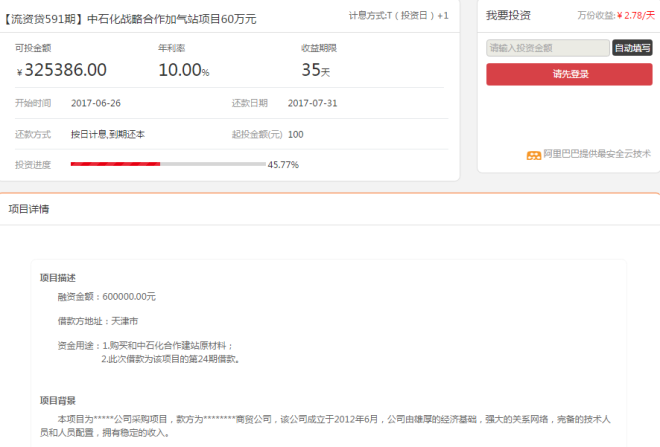Click the project title 流资贷591期
This screenshot has width=660, height=447.
click(130, 19)
